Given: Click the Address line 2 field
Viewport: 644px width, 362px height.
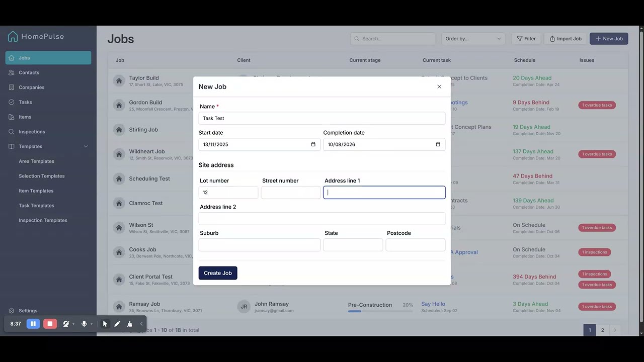Looking at the screenshot, I should pyautogui.click(x=322, y=219).
